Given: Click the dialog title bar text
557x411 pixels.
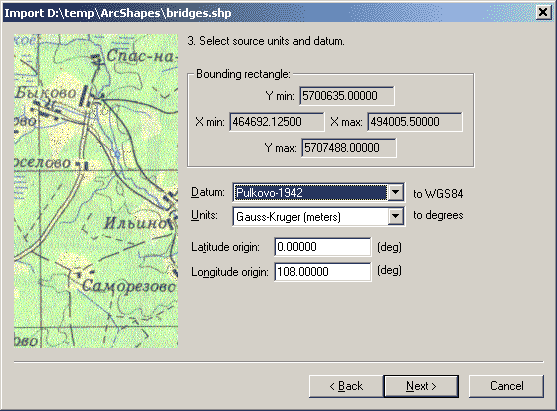Looking at the screenshot, I should (x=118, y=13).
